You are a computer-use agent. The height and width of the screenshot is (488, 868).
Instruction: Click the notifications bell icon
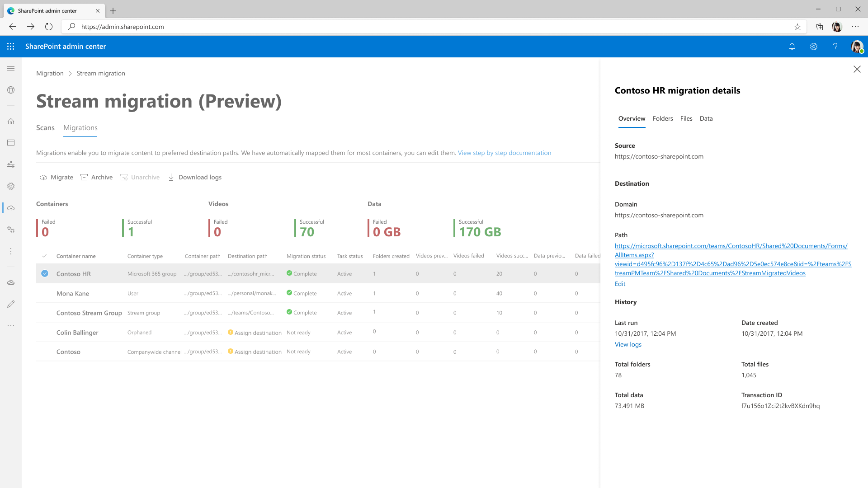(x=792, y=46)
